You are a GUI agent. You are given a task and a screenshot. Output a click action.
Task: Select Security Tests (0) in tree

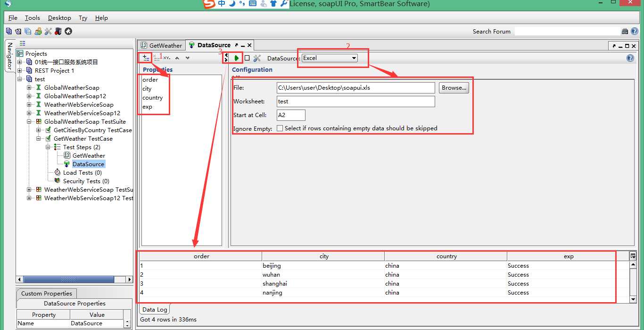pos(86,181)
